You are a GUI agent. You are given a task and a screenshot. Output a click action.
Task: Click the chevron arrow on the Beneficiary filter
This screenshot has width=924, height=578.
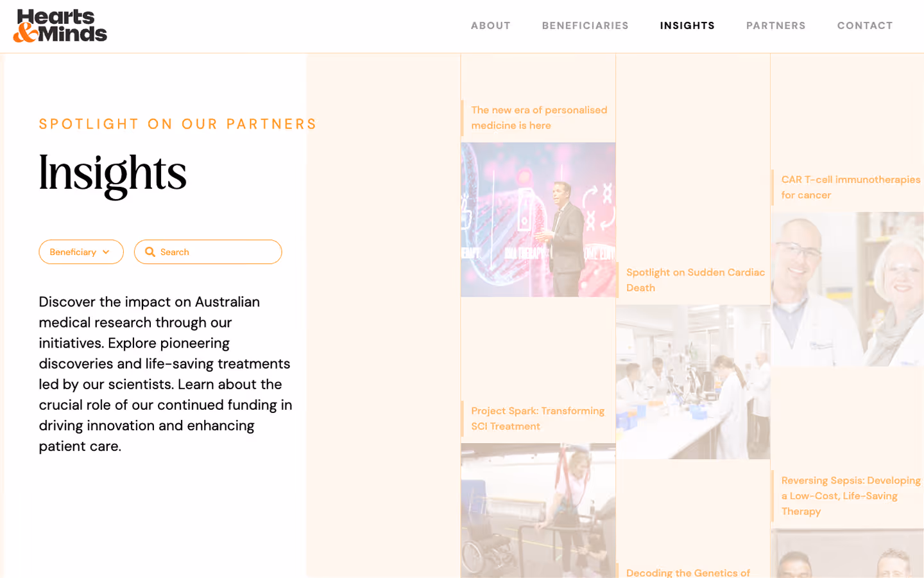pyautogui.click(x=106, y=252)
